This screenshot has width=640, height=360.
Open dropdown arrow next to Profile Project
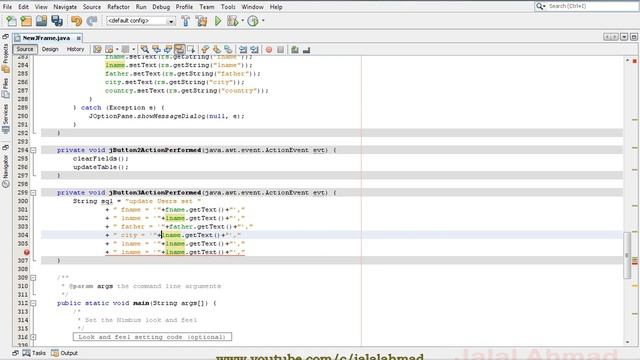click(263, 20)
